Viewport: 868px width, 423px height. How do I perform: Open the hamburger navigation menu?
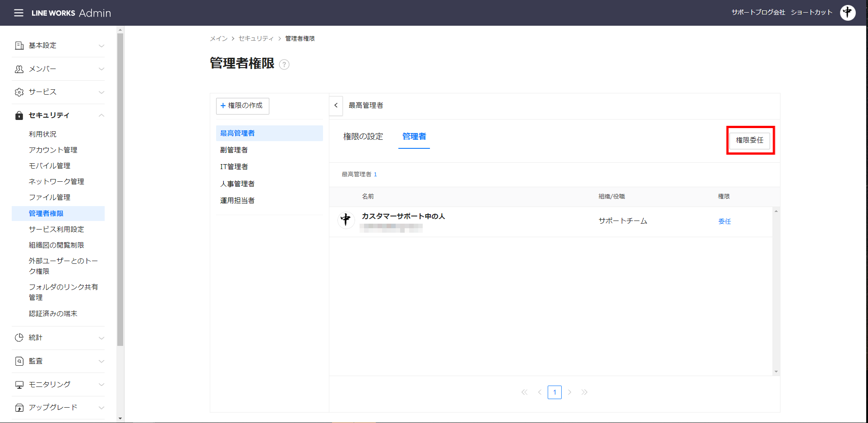[18, 13]
